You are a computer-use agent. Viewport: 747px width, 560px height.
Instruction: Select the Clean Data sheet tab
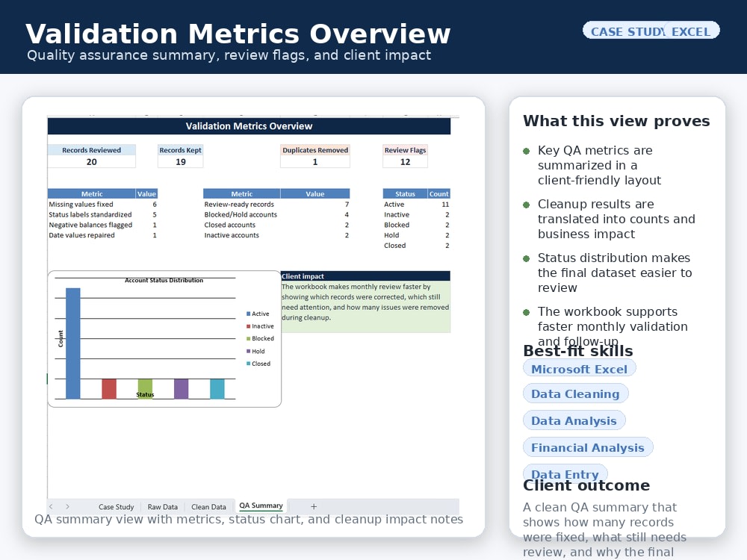pos(208,507)
